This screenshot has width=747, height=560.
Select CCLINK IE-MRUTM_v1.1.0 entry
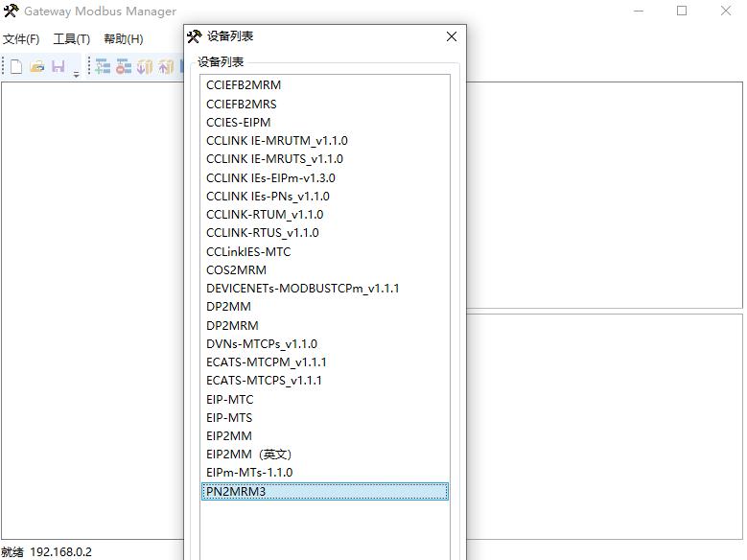click(x=325, y=141)
